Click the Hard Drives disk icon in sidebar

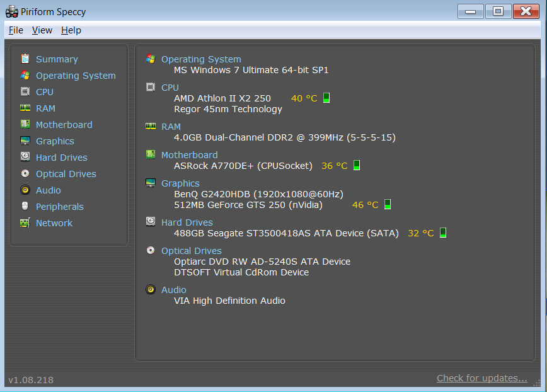click(25, 156)
